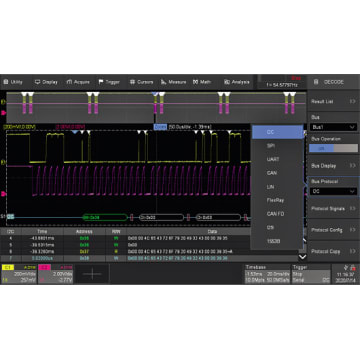Click the Time column header
The image size is (360, 360).
tap(42, 231)
